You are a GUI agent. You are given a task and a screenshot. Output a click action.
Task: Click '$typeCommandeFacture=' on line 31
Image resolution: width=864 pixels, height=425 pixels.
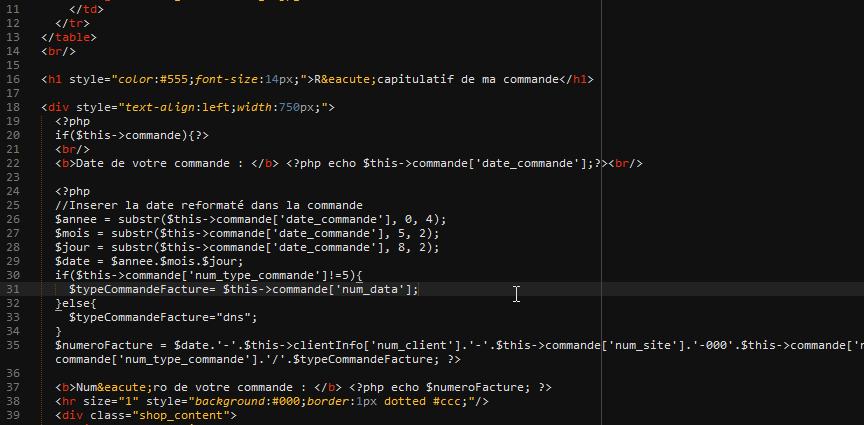click(x=142, y=289)
